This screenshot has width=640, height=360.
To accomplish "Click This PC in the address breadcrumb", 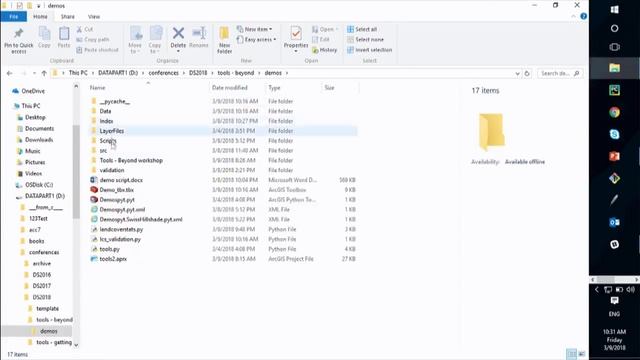I will (x=78, y=73).
